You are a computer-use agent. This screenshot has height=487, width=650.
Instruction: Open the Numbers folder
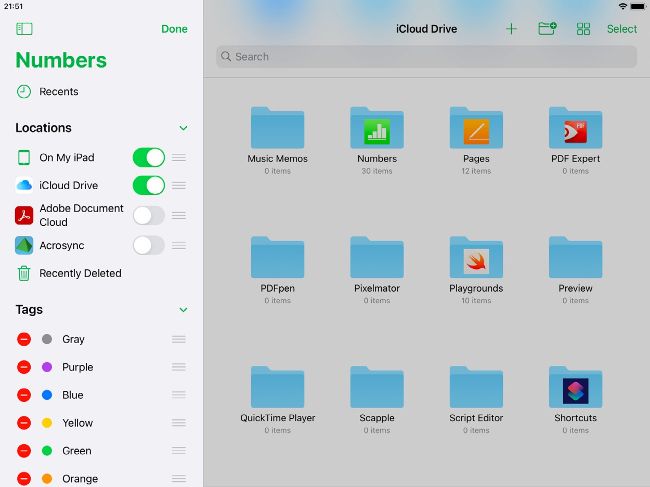[x=377, y=129]
